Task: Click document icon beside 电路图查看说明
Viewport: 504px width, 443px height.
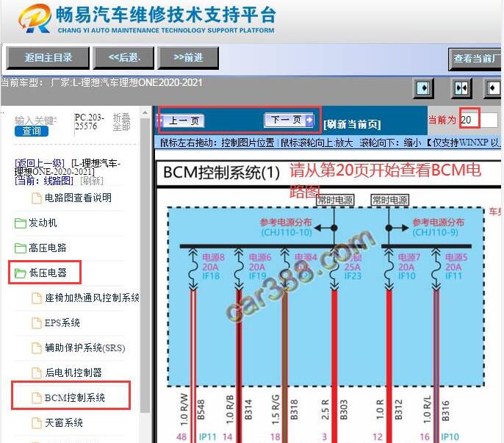Action: pos(37,198)
